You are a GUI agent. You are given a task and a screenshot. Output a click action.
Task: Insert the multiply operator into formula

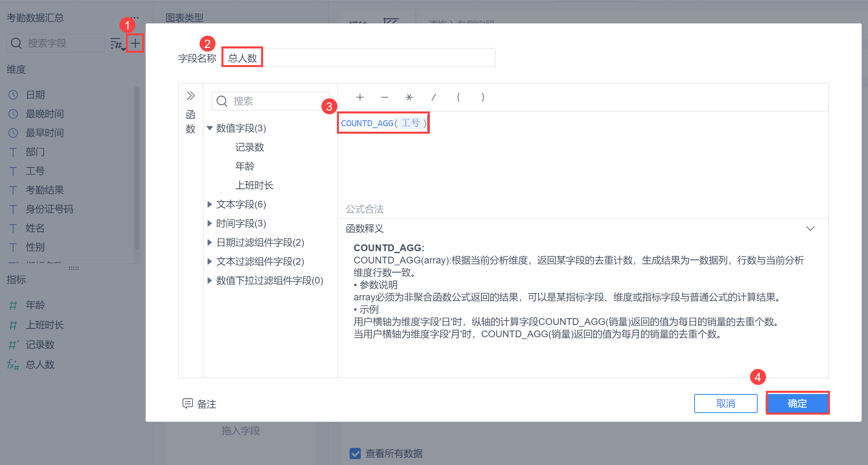point(409,97)
